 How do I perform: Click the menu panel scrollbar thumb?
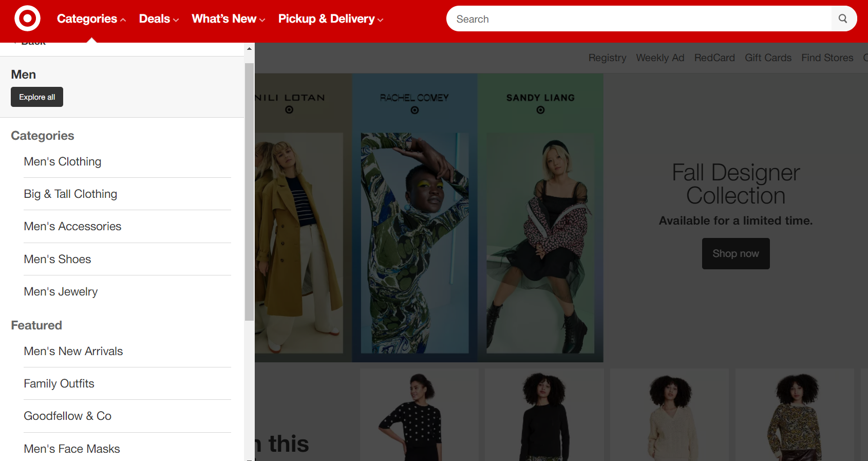(x=249, y=192)
